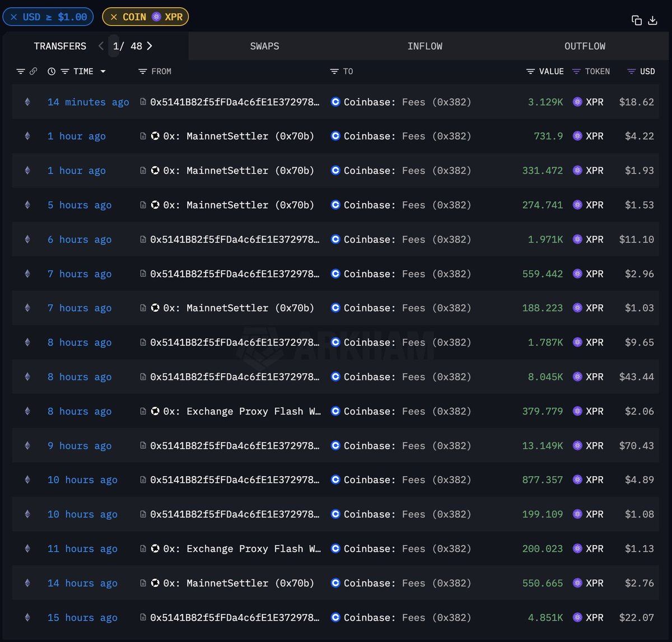Screen dimensions: 672x642
Task: Click the 0x MainnetSettler sender in 5 hours row
Action: [239, 205]
